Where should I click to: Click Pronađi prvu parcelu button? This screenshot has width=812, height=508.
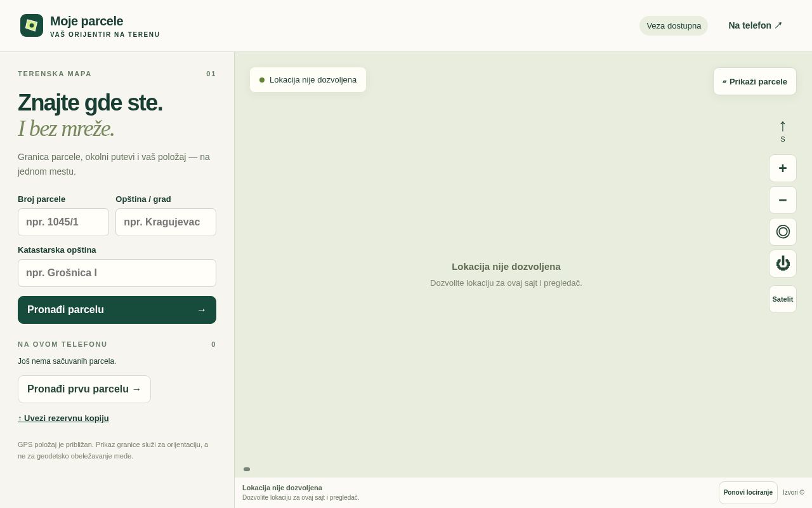pos(84,389)
